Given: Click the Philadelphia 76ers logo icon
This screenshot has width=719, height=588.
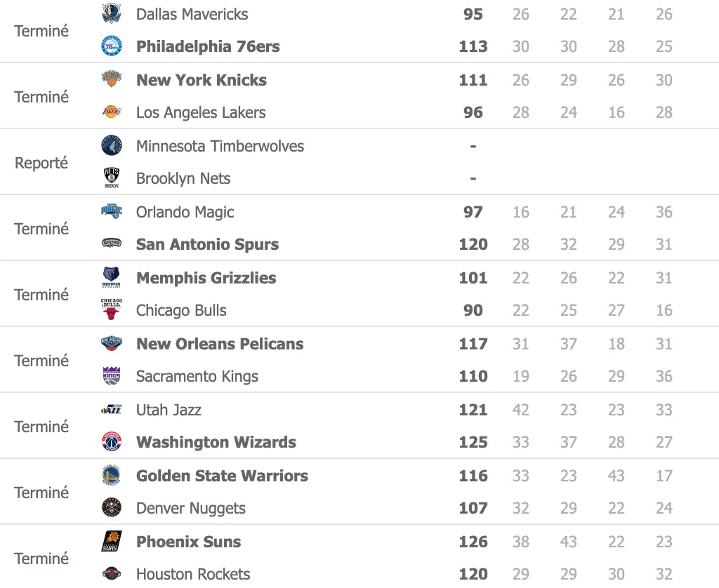Looking at the screenshot, I should pos(112,46).
